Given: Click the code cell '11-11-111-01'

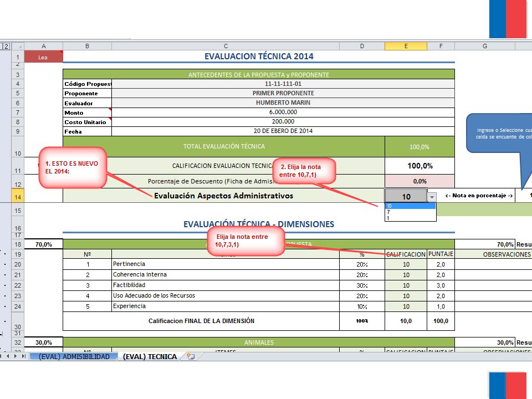Looking at the screenshot, I should [283, 84].
